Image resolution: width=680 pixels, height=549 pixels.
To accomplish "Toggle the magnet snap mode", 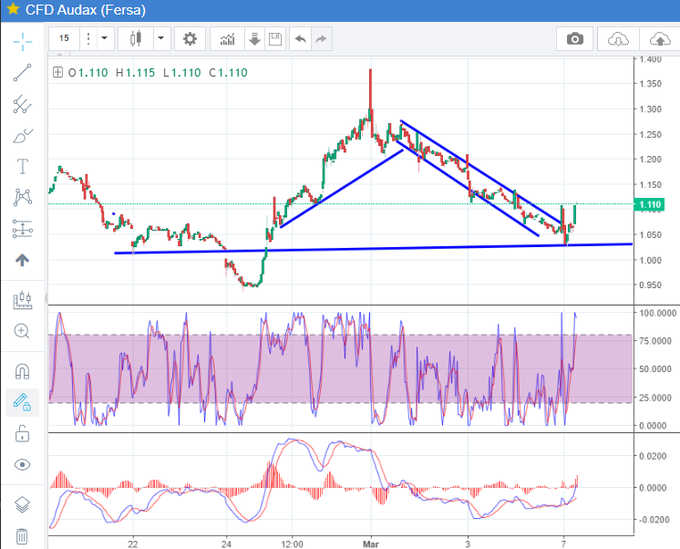I will (x=22, y=372).
